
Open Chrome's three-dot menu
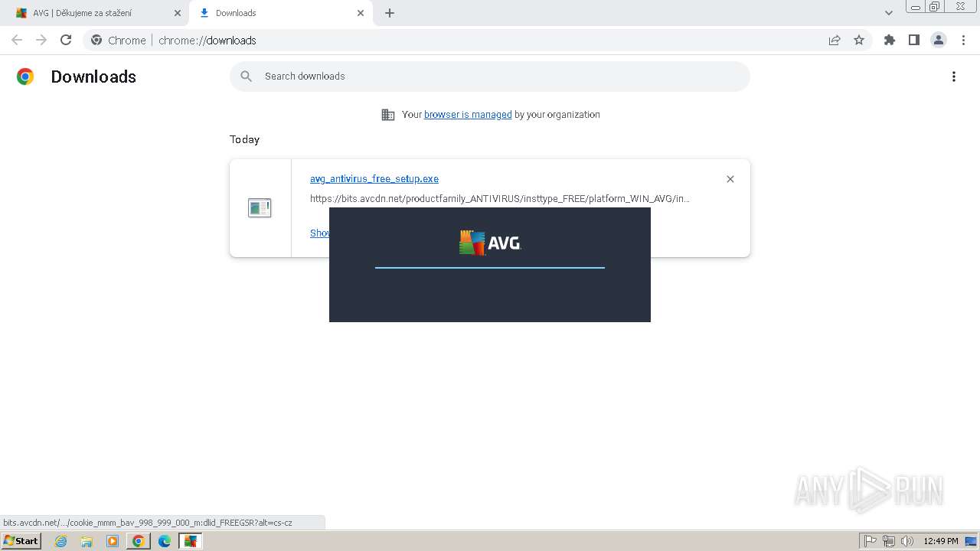(x=963, y=41)
